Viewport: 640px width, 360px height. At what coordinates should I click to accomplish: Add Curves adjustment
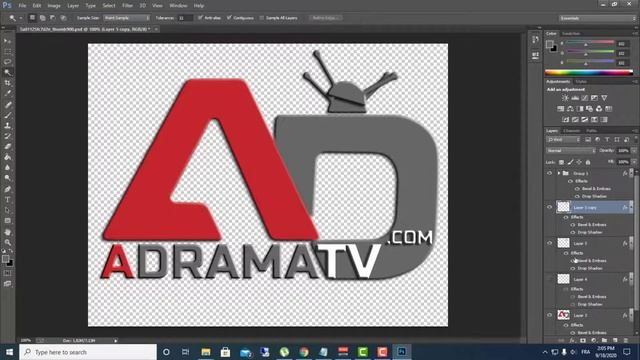tap(585, 98)
